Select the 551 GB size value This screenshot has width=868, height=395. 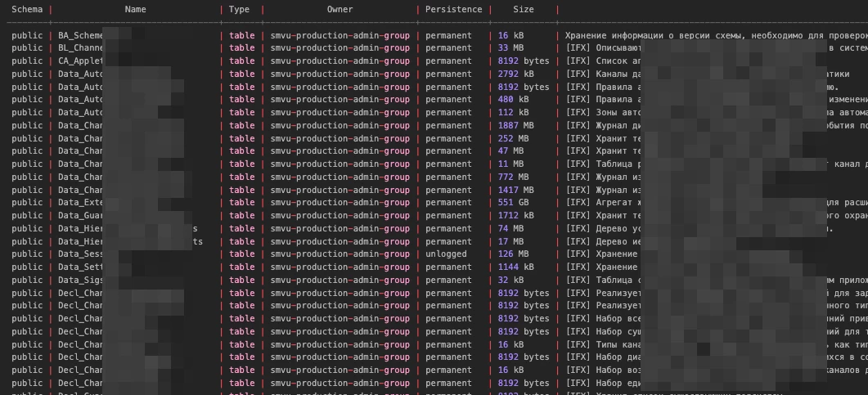click(514, 203)
